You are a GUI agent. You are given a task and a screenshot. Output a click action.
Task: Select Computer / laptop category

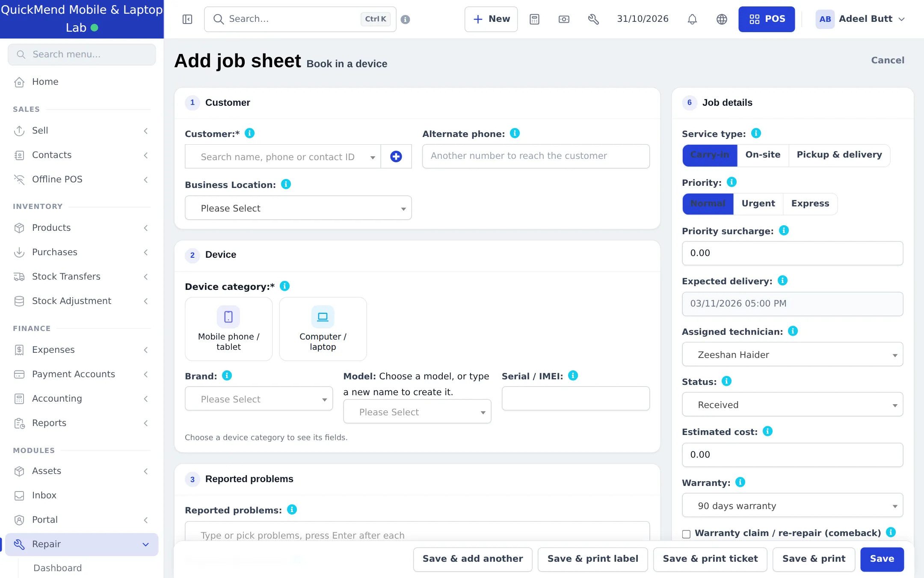[323, 329]
